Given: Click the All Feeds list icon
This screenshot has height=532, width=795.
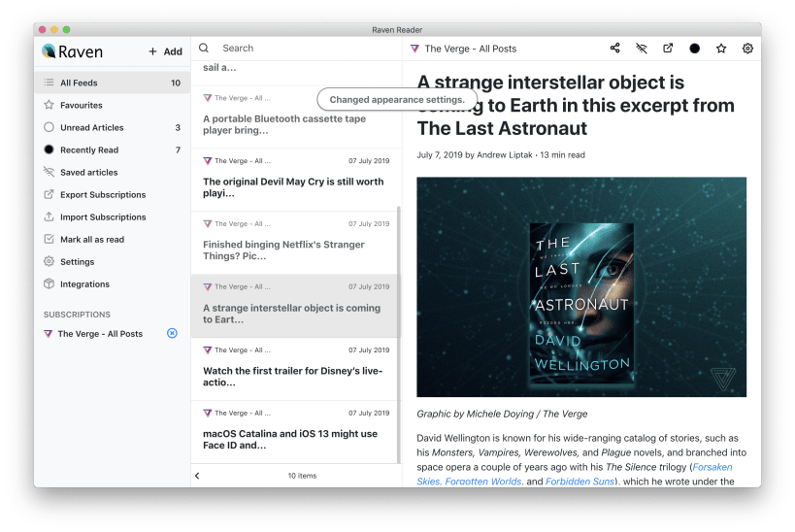Looking at the screenshot, I should (49, 83).
